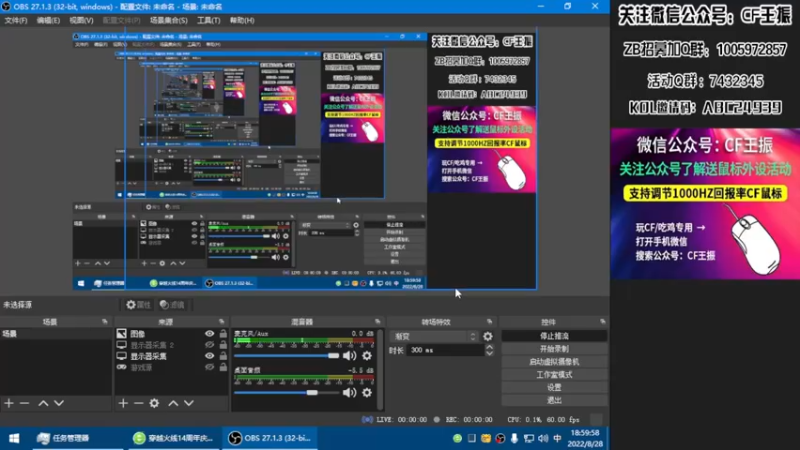
Task: Toggle the lock on the 显示器采集 source
Action: coord(223,356)
